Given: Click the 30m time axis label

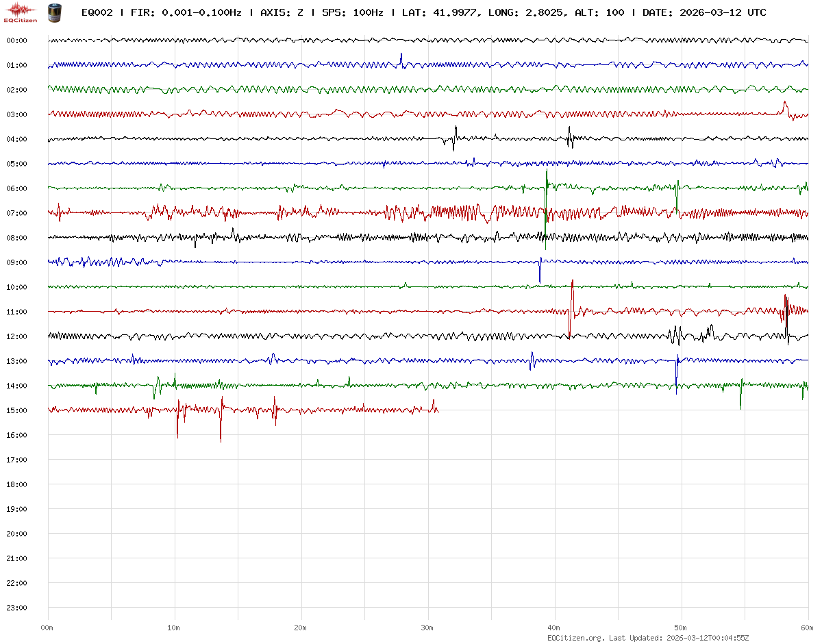Looking at the screenshot, I should tap(427, 628).
